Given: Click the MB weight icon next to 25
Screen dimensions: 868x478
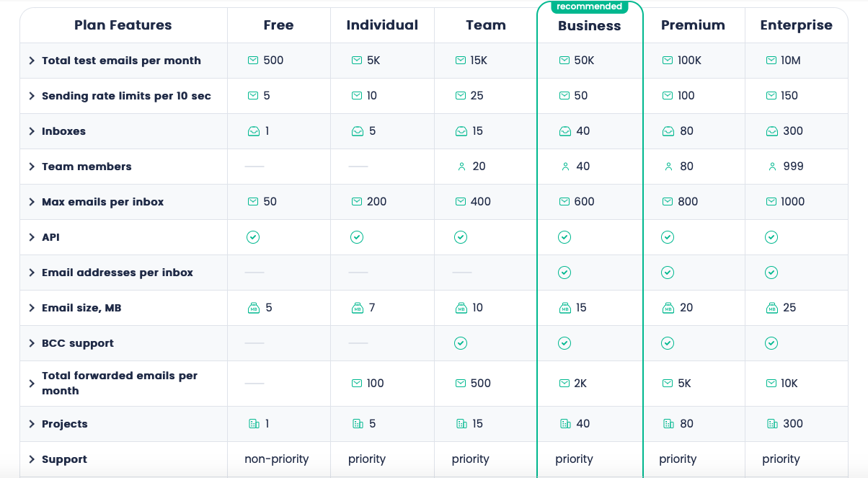Looking at the screenshot, I should (x=771, y=308).
